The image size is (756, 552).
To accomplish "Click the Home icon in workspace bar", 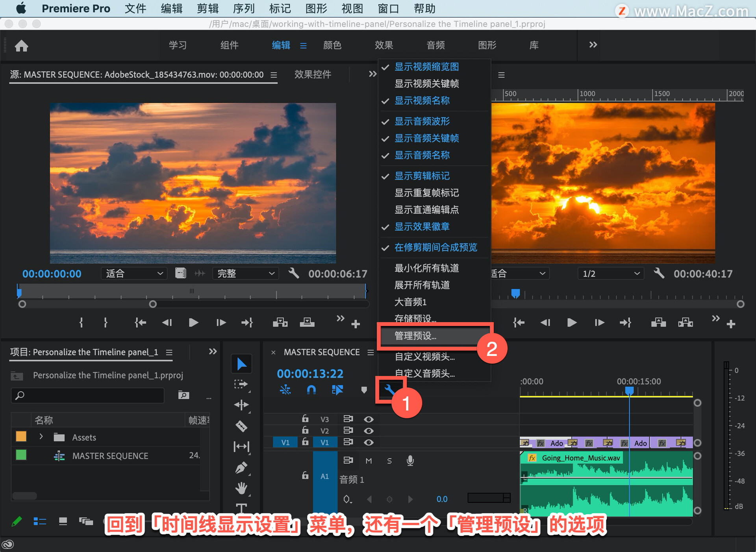I will tap(22, 46).
